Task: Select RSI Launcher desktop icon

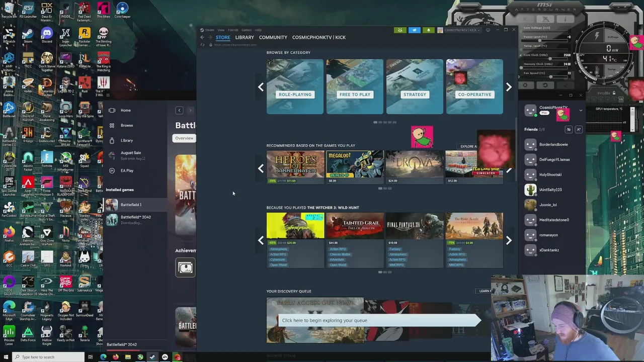Action: click(28, 11)
